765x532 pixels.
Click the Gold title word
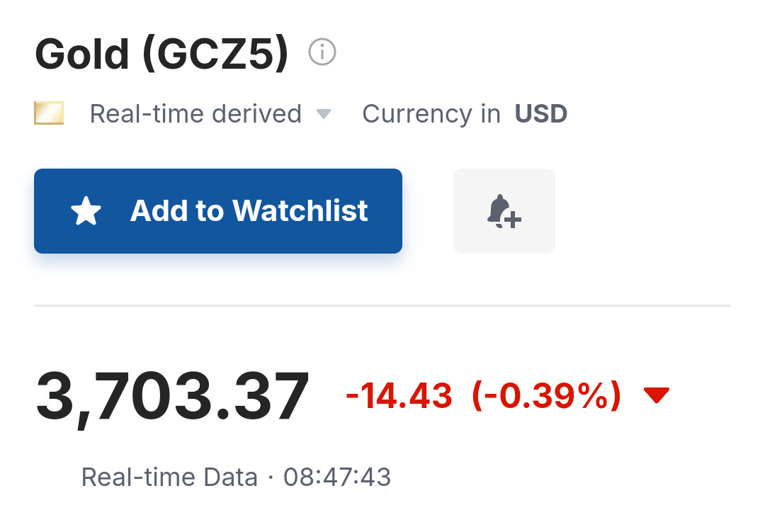click(82, 53)
